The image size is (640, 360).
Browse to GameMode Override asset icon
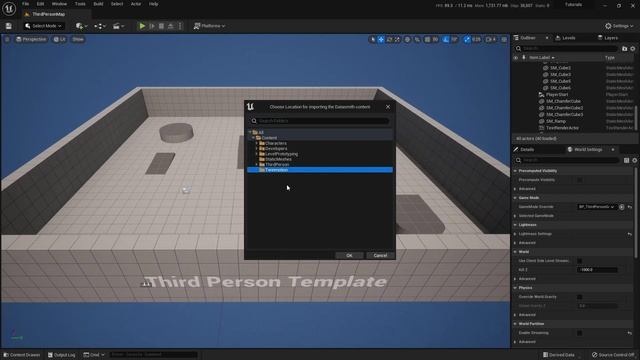pyautogui.click(x=622, y=207)
